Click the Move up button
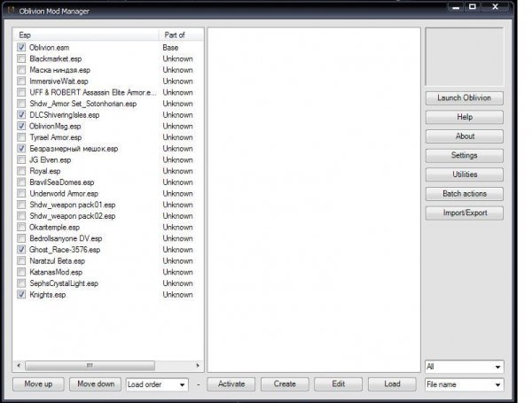Screen dimensions: 532x403 click(x=38, y=384)
